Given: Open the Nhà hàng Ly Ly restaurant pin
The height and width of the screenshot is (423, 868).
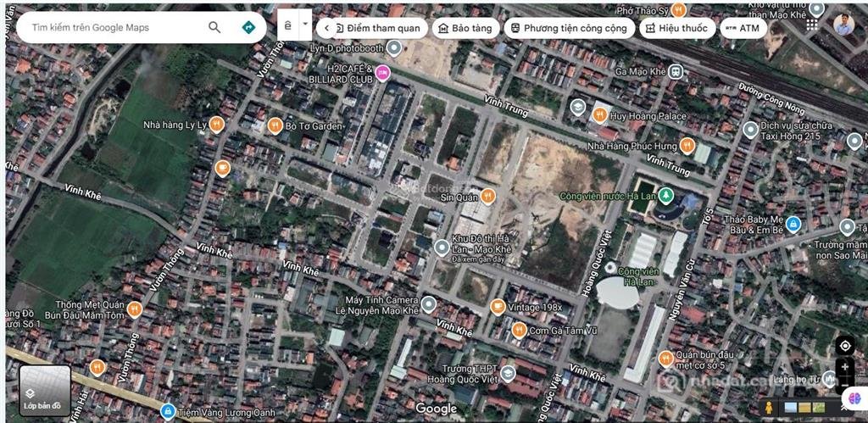Looking at the screenshot, I should (216, 125).
